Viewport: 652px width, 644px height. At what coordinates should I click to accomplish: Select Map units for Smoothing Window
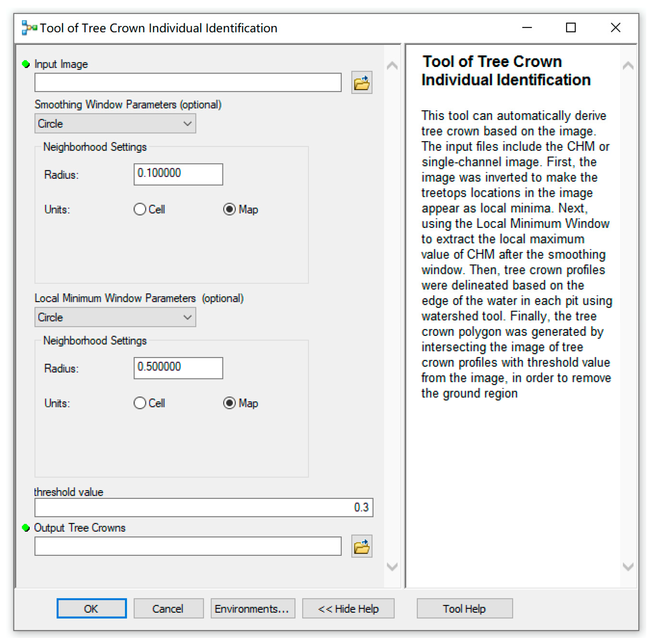tap(229, 209)
